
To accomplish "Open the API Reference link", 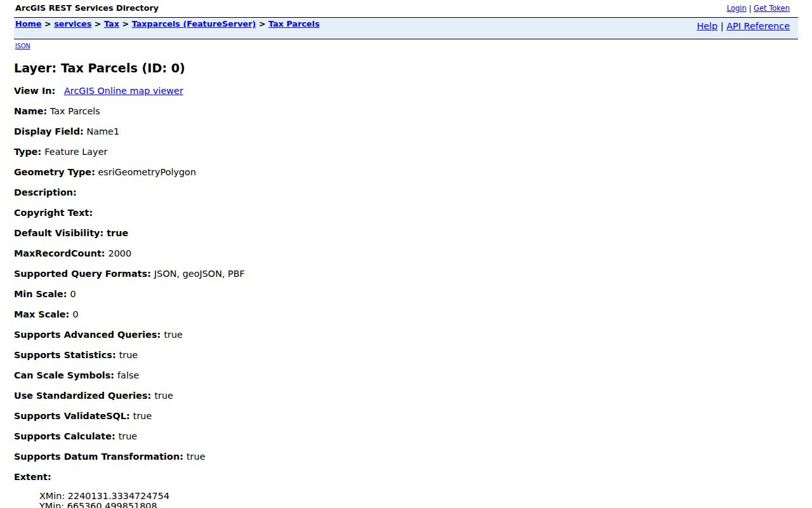I will (x=758, y=26).
